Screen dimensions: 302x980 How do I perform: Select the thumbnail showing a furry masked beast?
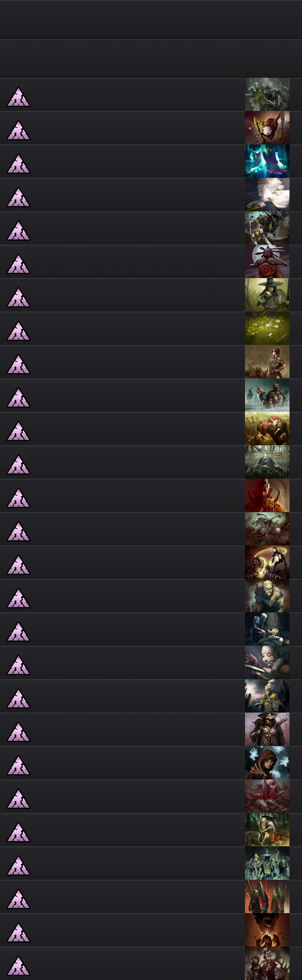click(x=267, y=228)
